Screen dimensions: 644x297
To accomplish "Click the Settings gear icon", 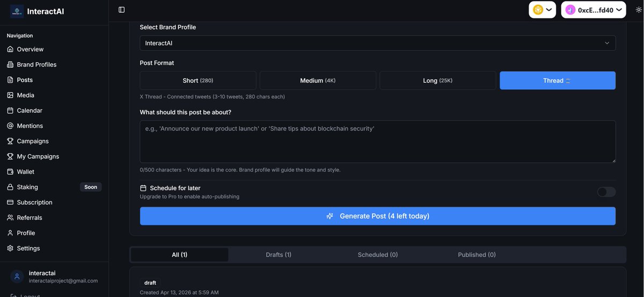I will (x=10, y=248).
